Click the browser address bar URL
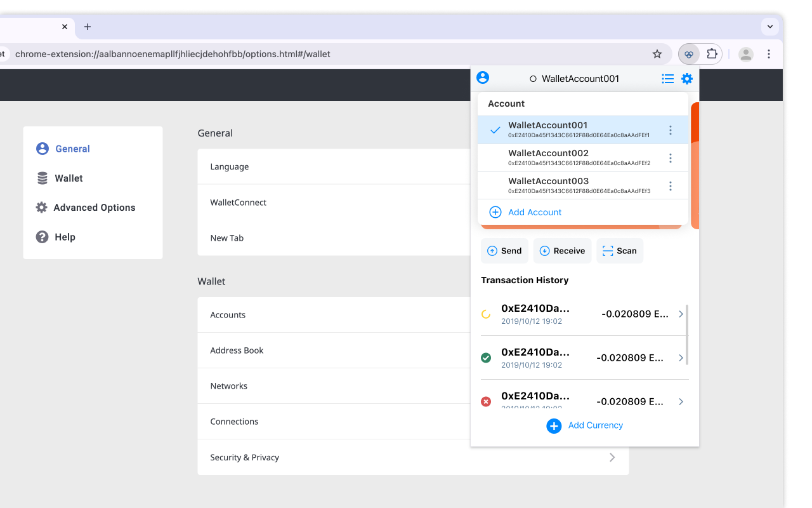 (173, 54)
